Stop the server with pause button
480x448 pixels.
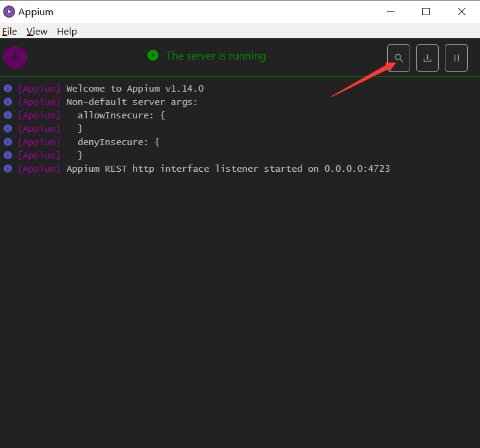(456, 58)
